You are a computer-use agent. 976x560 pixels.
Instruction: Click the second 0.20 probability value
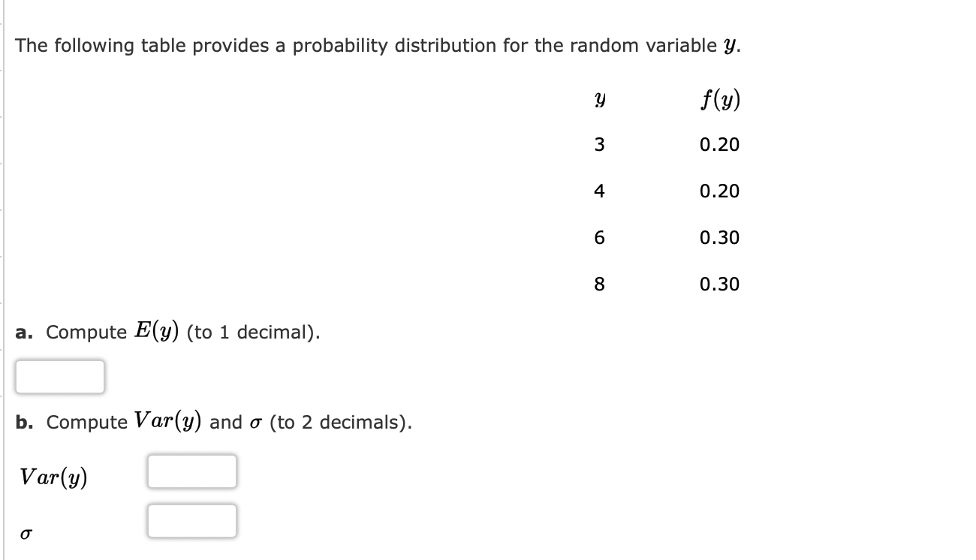[718, 191]
